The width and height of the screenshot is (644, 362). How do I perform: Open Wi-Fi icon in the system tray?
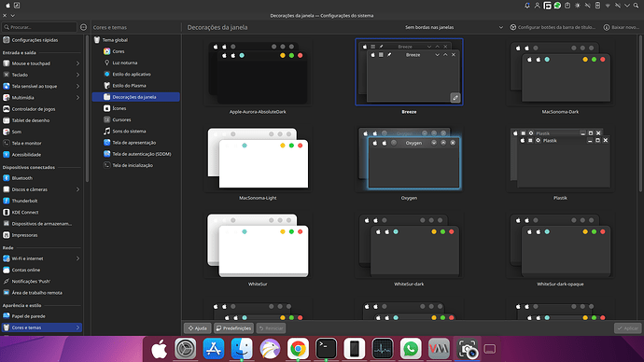[x=608, y=6]
